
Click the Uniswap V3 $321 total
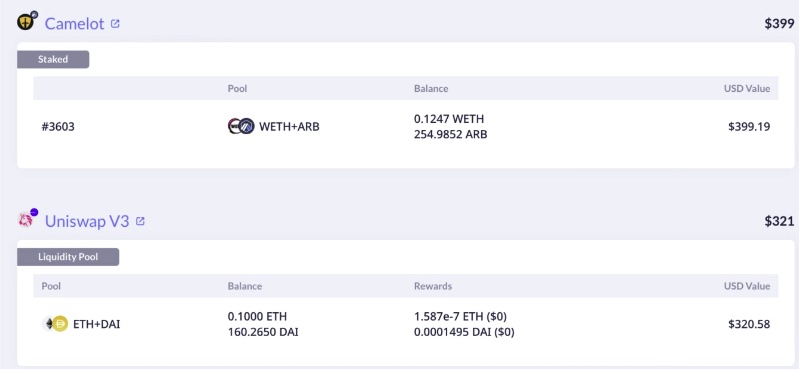[x=779, y=221]
